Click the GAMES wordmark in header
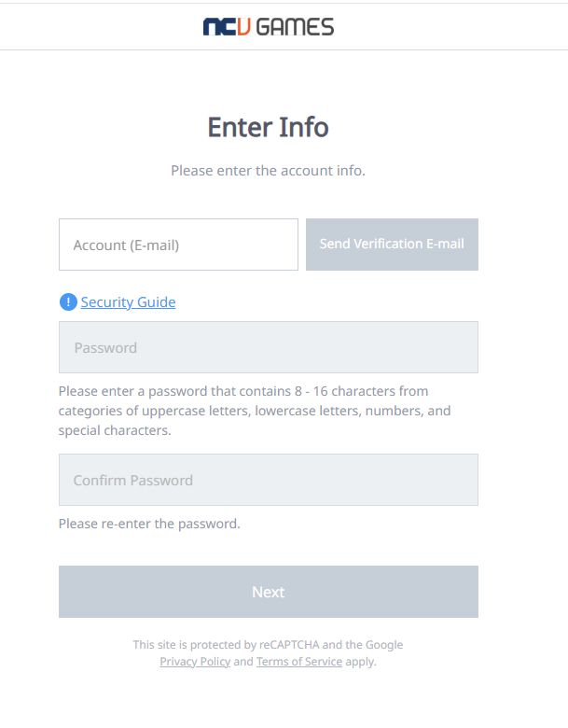The image size is (568, 728). tap(295, 27)
